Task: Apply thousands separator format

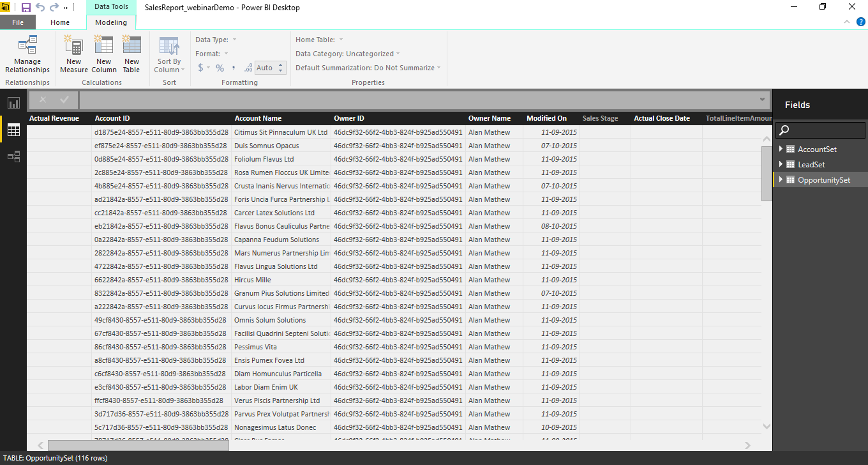Action: coord(234,68)
